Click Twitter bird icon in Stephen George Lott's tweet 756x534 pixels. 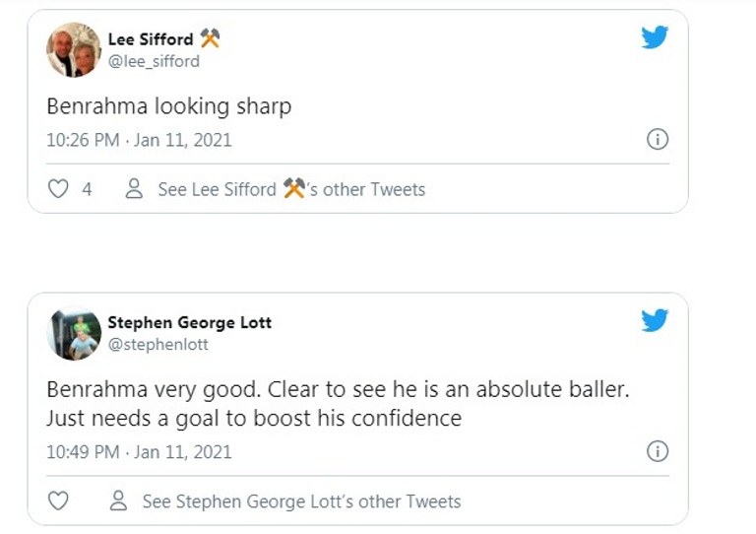coord(655,321)
